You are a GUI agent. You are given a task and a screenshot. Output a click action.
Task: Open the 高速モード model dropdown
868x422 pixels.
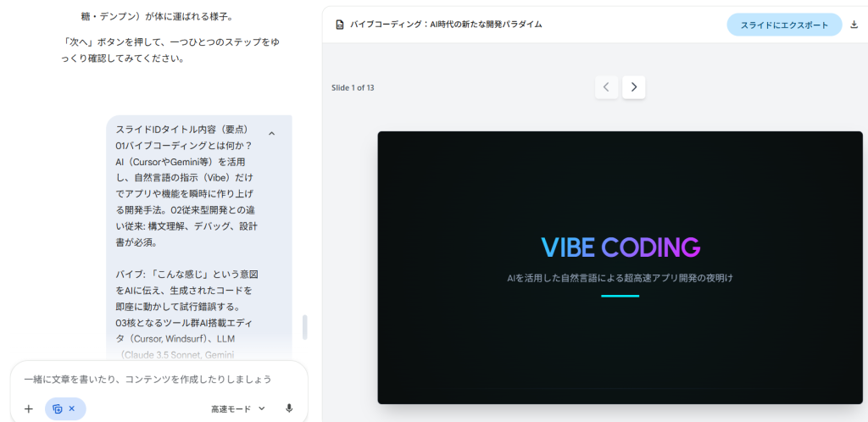pyautogui.click(x=237, y=408)
